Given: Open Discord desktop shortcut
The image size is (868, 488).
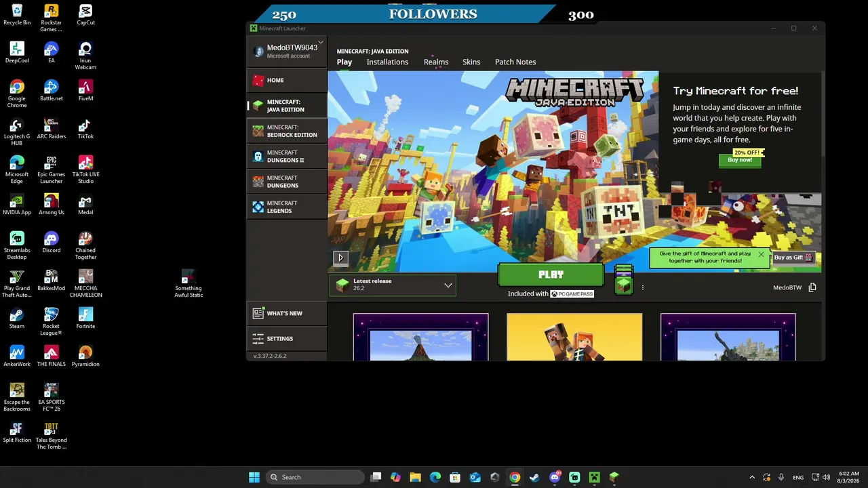Looking at the screenshot, I should (x=51, y=243).
